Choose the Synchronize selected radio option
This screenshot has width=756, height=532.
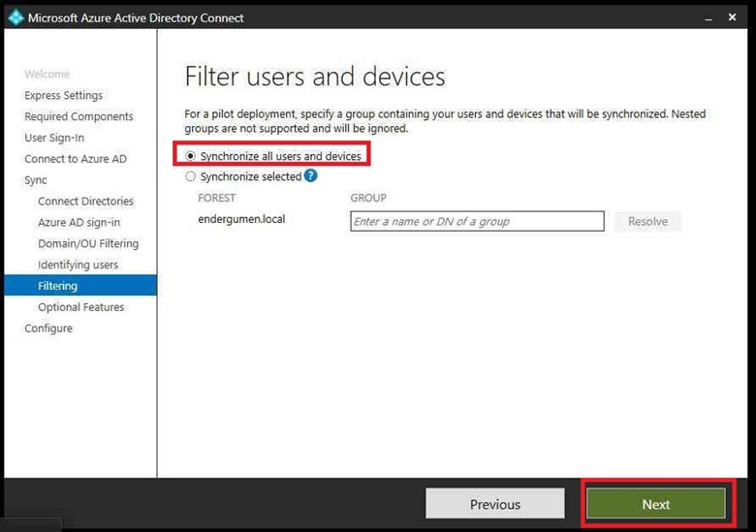(x=191, y=177)
